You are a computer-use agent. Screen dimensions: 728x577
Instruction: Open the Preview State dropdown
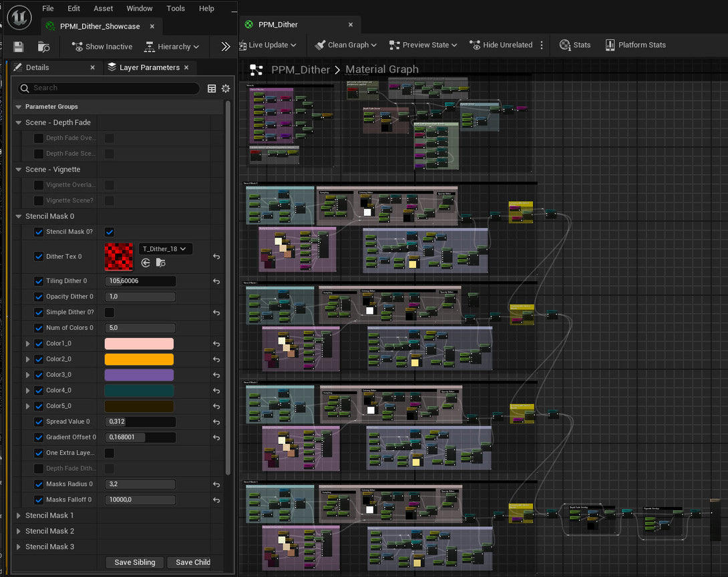[423, 45]
